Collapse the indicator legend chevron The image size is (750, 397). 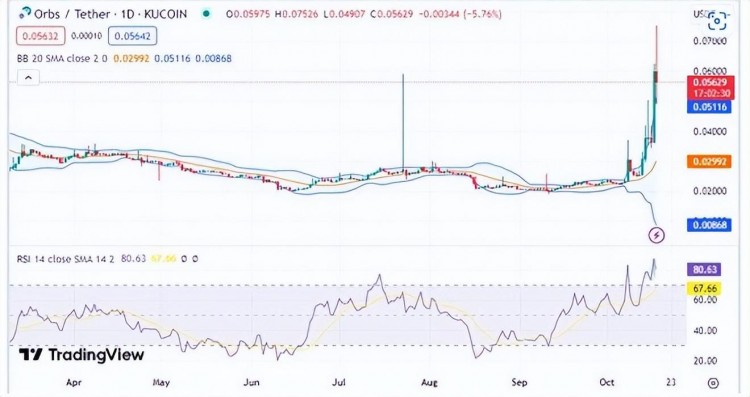28,77
